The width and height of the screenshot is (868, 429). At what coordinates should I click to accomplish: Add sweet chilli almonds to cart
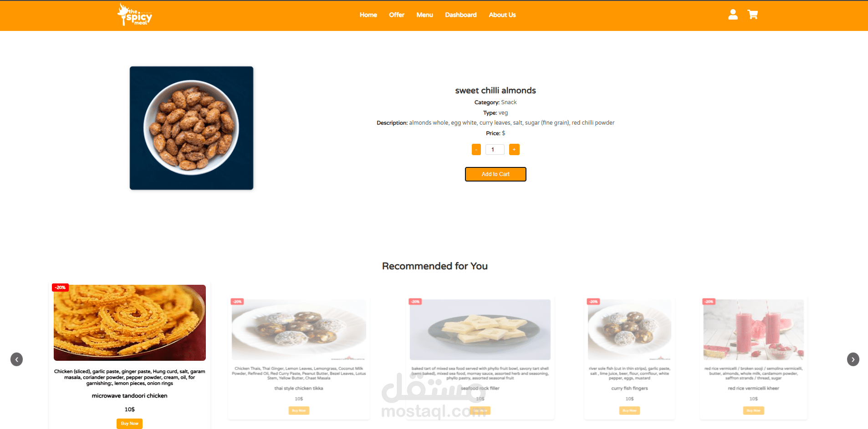pos(495,174)
